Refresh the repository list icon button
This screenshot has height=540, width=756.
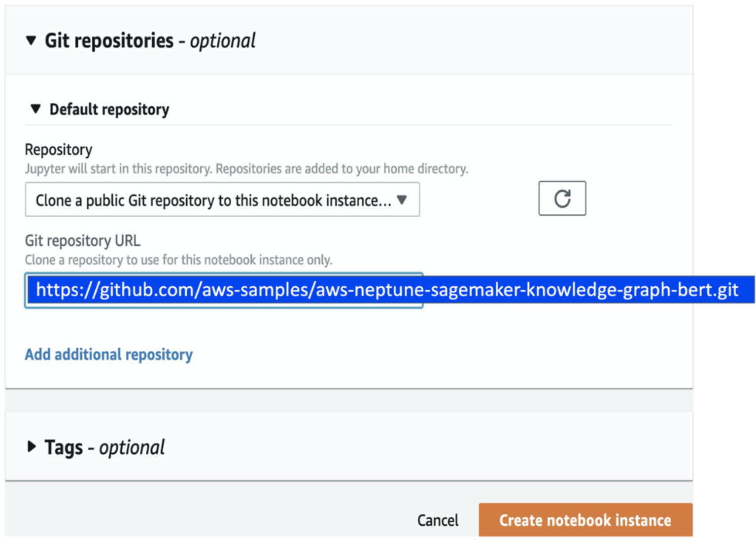tap(562, 198)
